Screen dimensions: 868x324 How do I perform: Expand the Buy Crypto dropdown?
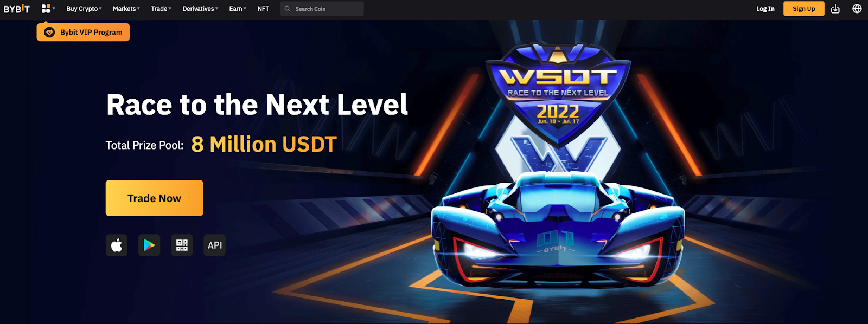[x=84, y=9]
